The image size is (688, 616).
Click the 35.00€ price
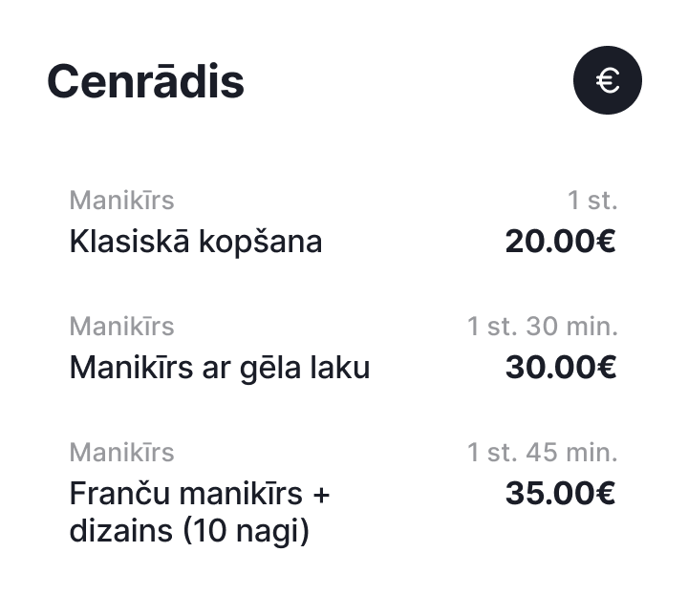point(561,493)
